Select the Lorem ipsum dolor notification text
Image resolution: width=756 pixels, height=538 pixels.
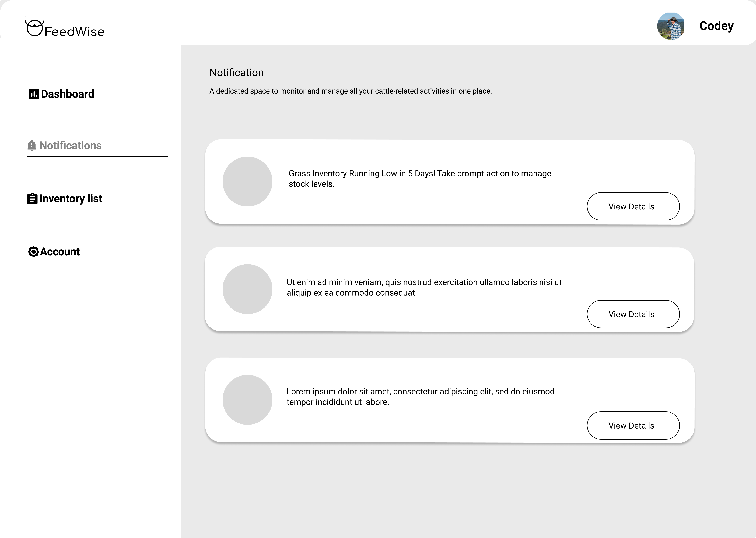point(420,396)
